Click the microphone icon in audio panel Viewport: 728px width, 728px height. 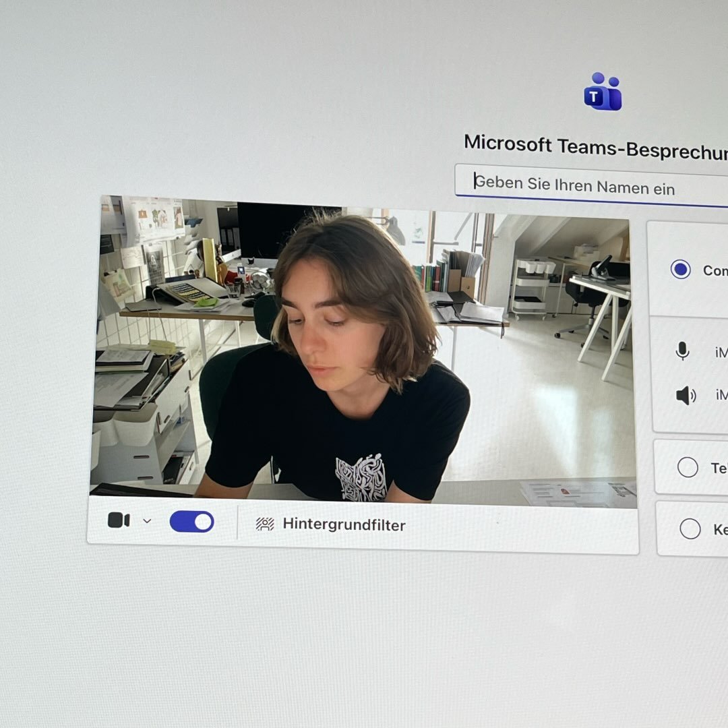682,351
